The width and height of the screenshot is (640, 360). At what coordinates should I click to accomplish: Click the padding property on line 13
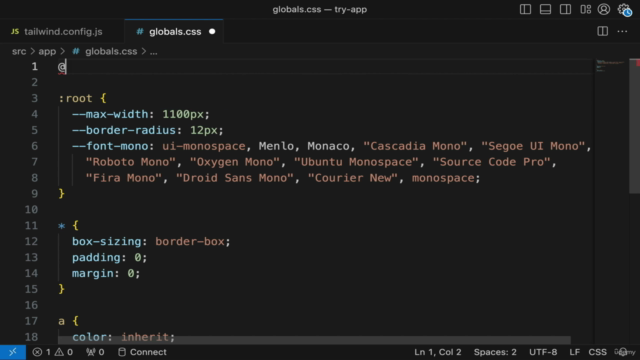click(x=96, y=258)
